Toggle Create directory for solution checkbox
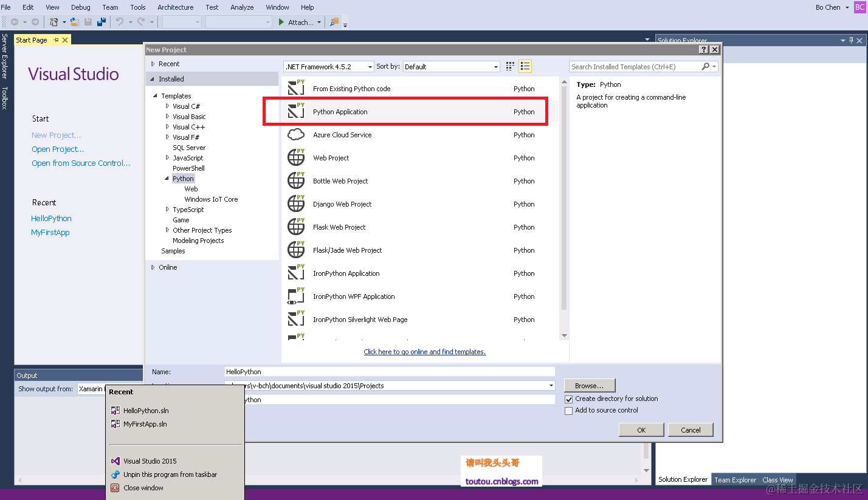 tap(569, 399)
